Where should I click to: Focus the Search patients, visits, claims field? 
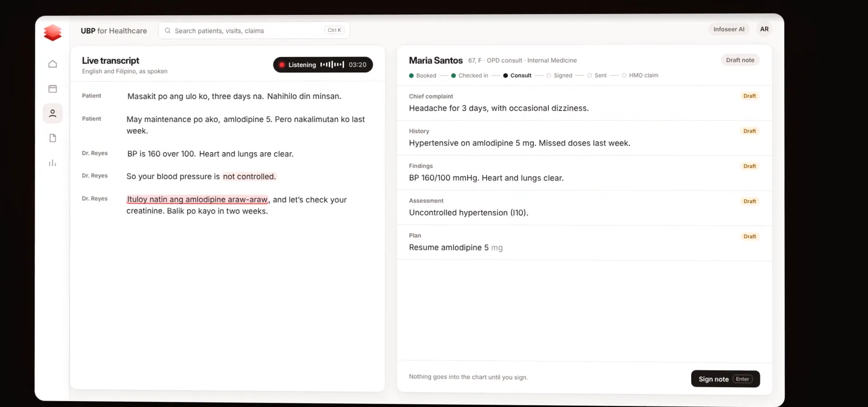tap(254, 30)
